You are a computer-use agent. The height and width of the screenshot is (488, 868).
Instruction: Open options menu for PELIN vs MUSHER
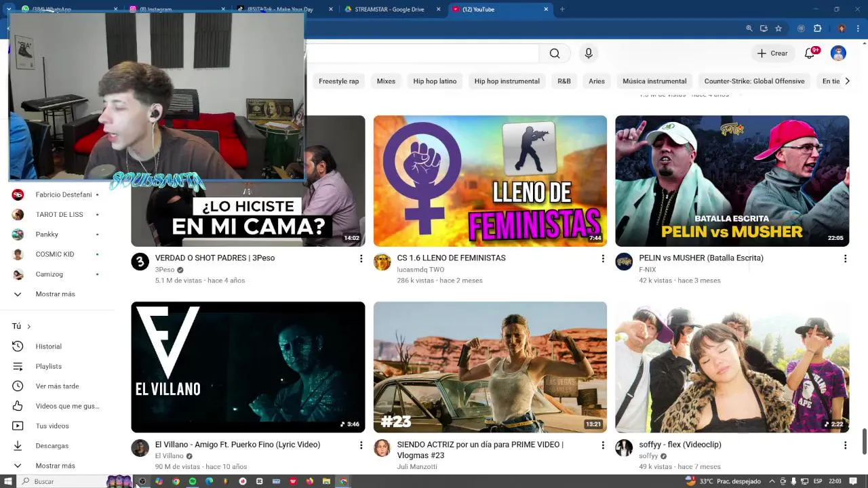point(845,259)
